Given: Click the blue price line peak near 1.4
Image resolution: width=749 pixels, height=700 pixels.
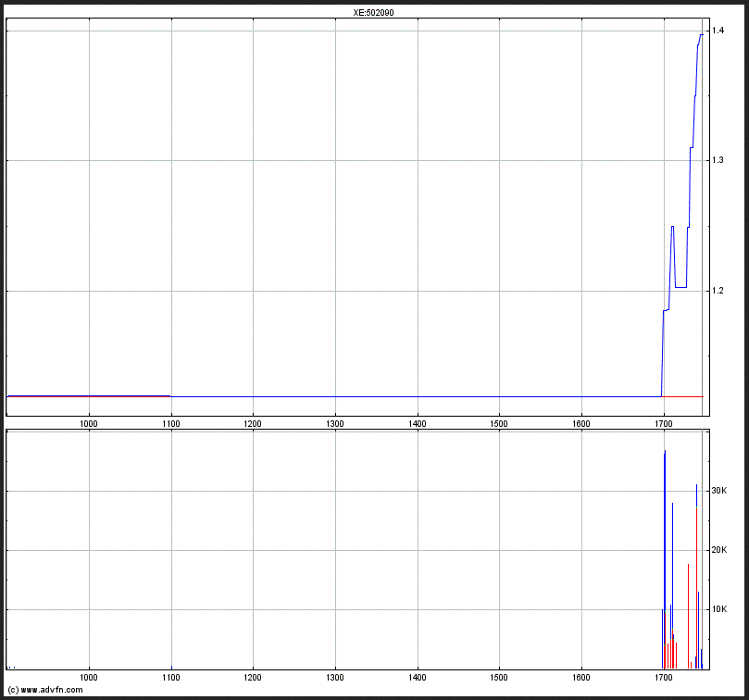Looking at the screenshot, I should [x=701, y=34].
